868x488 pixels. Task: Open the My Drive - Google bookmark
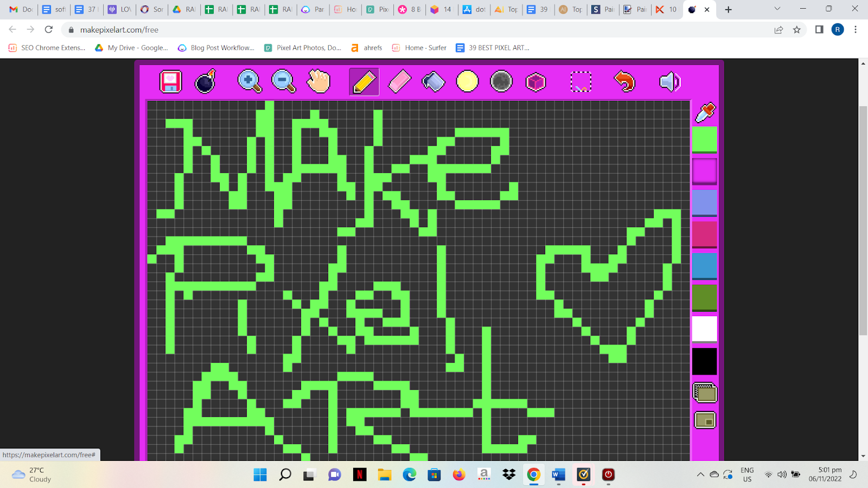point(131,48)
